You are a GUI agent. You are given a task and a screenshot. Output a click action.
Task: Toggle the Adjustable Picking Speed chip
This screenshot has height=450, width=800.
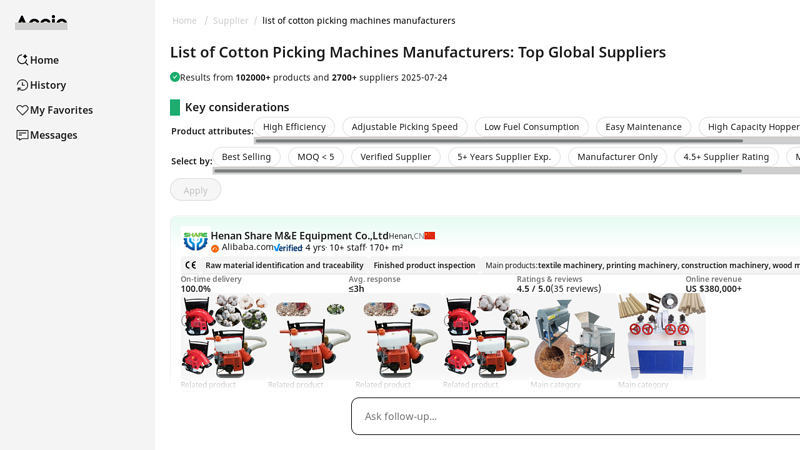pos(405,127)
